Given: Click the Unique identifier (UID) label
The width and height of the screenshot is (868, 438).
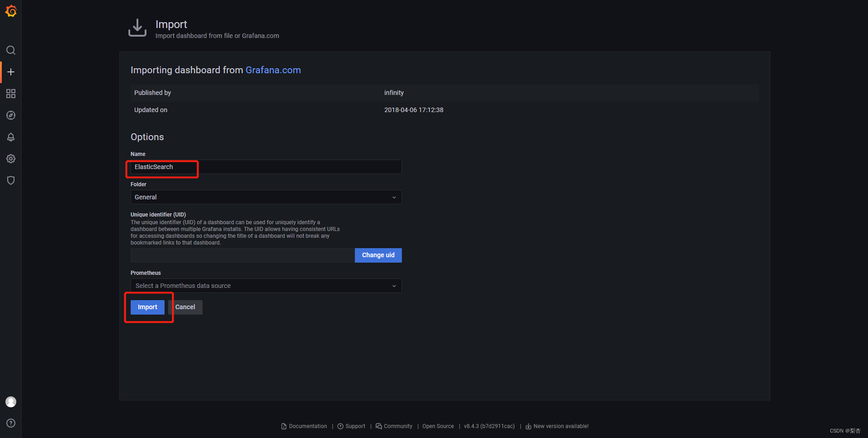Looking at the screenshot, I should [158, 215].
